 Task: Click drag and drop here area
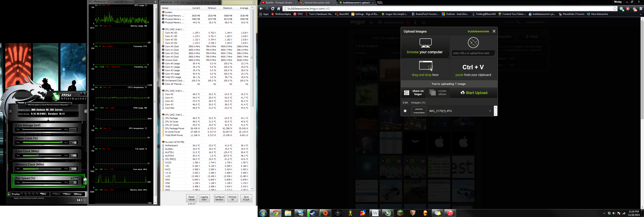tap(425, 69)
